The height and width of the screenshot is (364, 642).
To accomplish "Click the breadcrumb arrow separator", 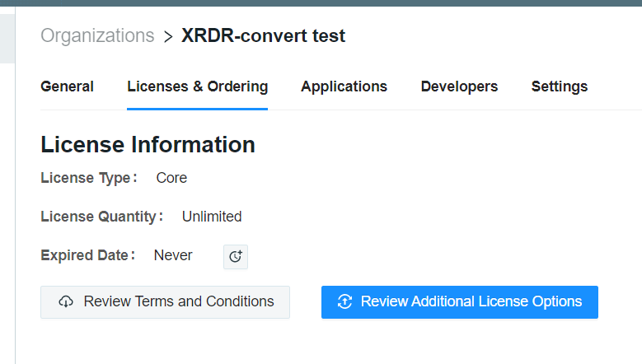I will (x=168, y=36).
